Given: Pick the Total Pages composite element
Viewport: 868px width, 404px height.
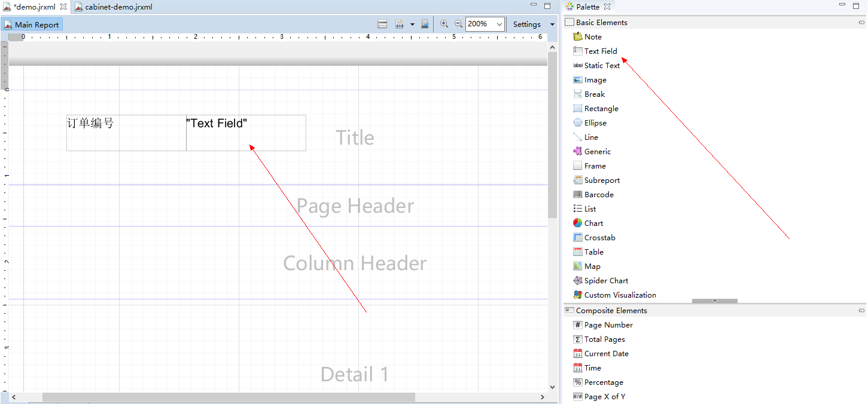Looking at the screenshot, I should click(599, 339).
